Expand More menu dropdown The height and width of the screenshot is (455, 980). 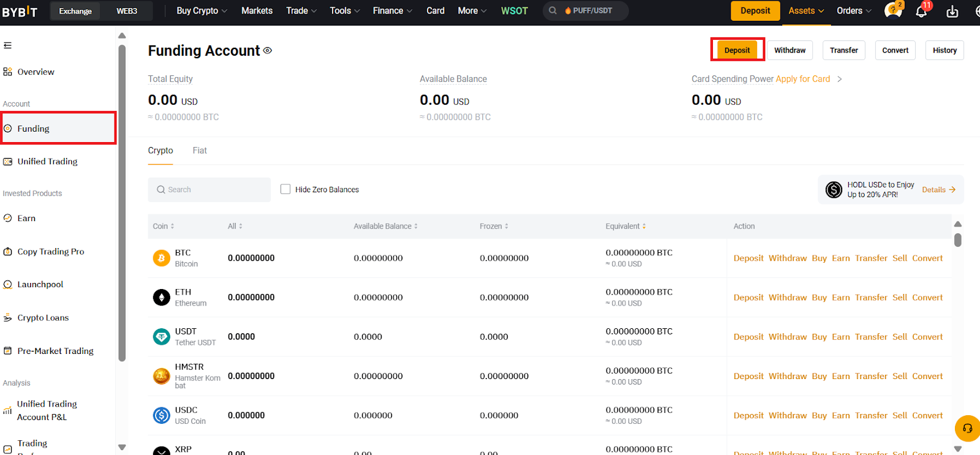[x=472, y=10]
